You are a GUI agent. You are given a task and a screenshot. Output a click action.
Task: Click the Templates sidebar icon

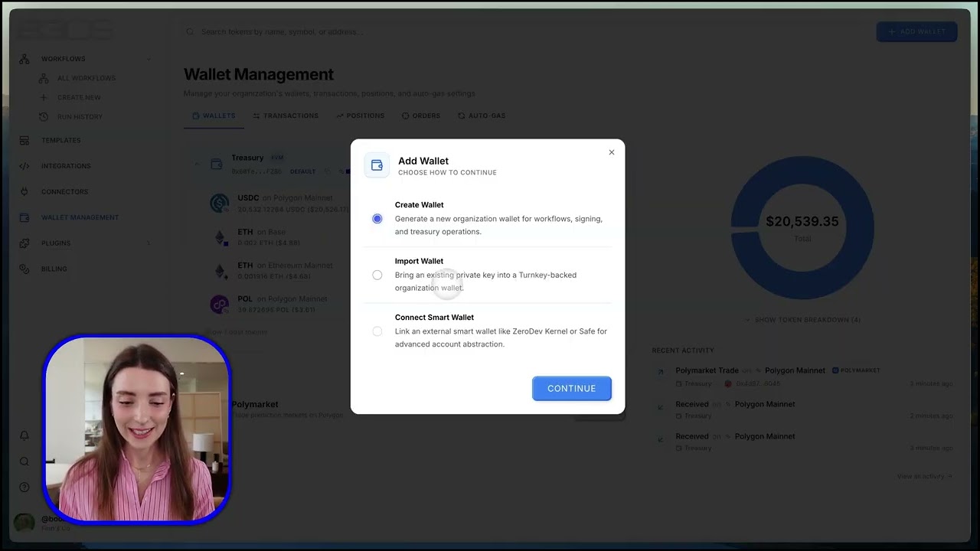point(24,140)
